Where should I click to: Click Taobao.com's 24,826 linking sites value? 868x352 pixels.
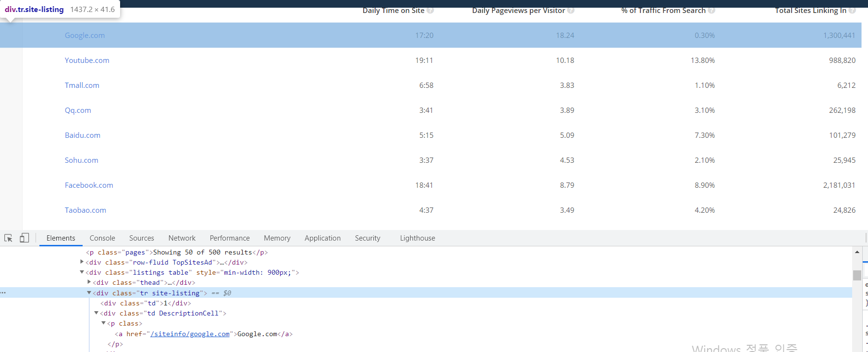pos(844,210)
